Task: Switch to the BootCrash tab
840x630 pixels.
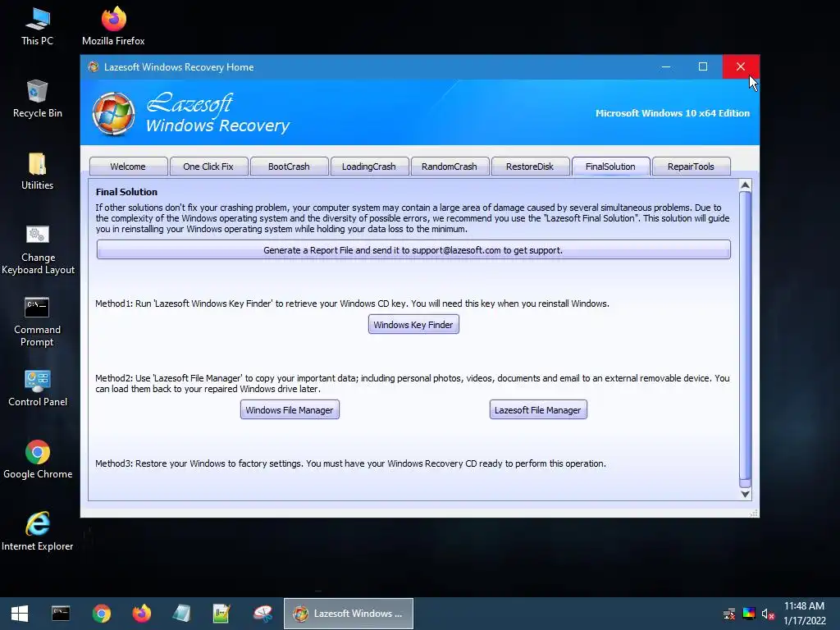Action: tap(289, 167)
